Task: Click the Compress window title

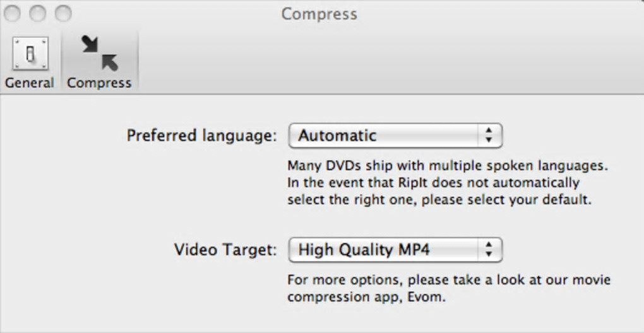Action: 319,14
